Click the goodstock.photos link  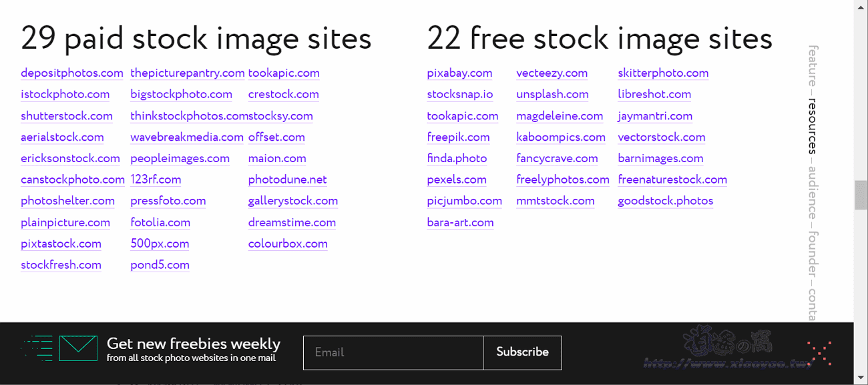coord(665,202)
